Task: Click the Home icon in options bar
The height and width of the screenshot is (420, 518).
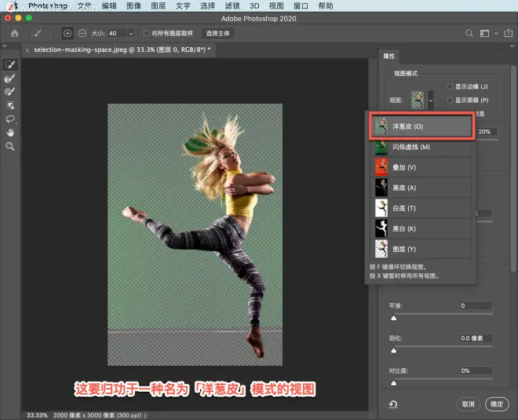Action: coord(15,34)
